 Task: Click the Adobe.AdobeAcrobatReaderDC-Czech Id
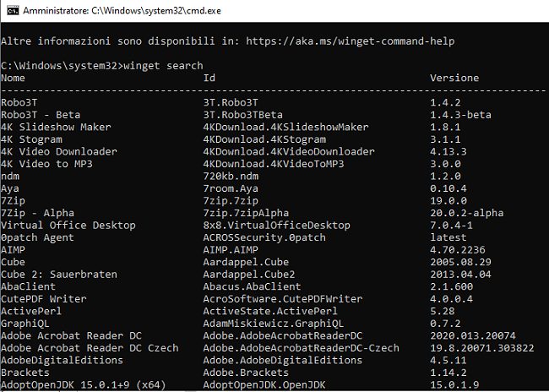302,347
